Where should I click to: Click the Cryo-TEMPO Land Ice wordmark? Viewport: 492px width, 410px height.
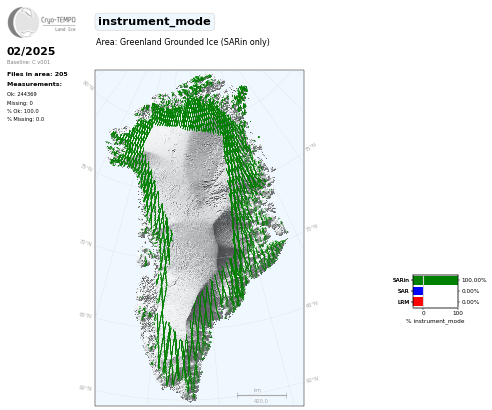click(x=58, y=23)
